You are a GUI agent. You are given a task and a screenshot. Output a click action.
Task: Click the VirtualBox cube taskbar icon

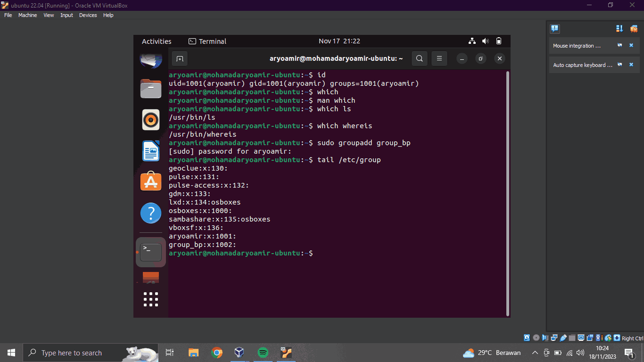239,353
